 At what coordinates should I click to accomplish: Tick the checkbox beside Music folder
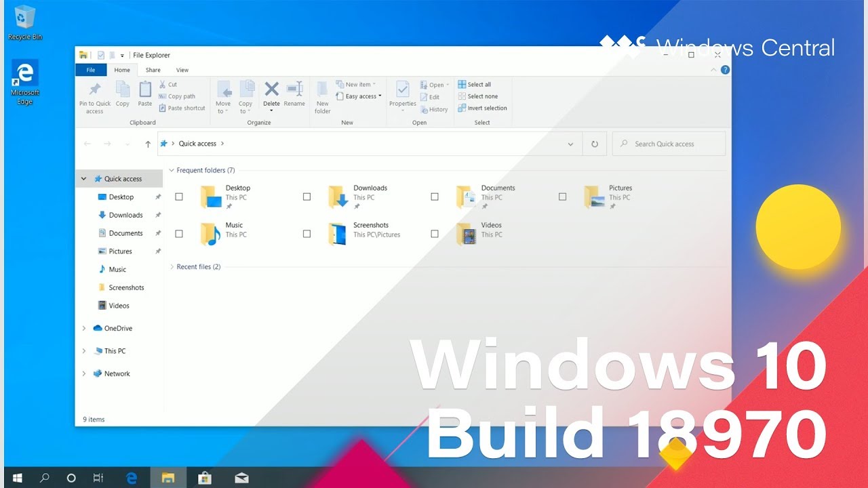tap(179, 234)
